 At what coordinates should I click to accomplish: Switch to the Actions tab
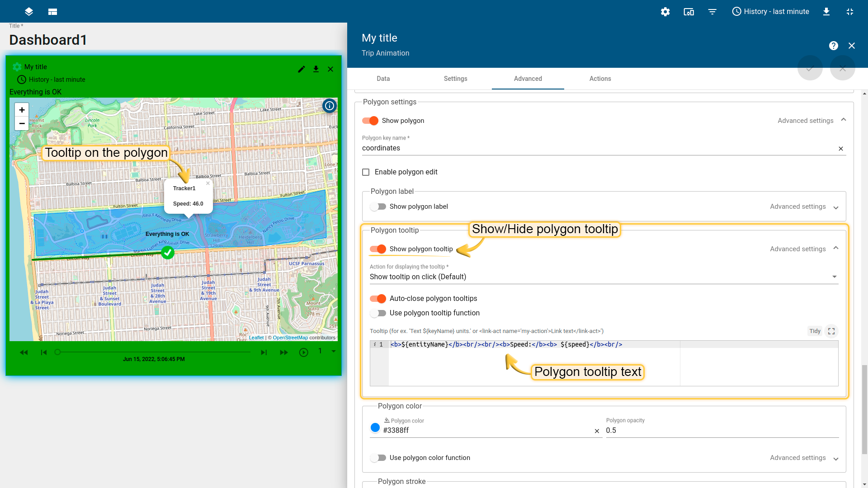point(600,79)
